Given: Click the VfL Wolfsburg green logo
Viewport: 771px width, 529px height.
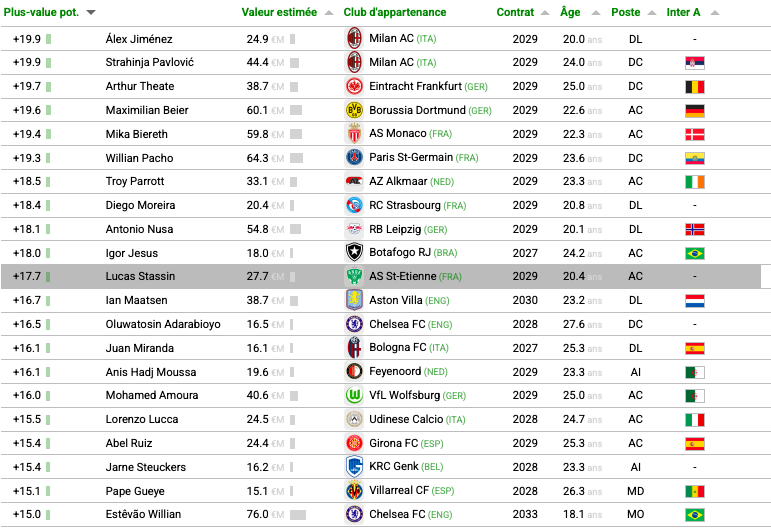Looking at the screenshot, I should tap(355, 395).
